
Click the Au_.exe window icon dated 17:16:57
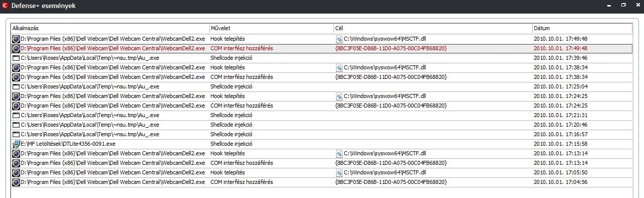(16, 134)
